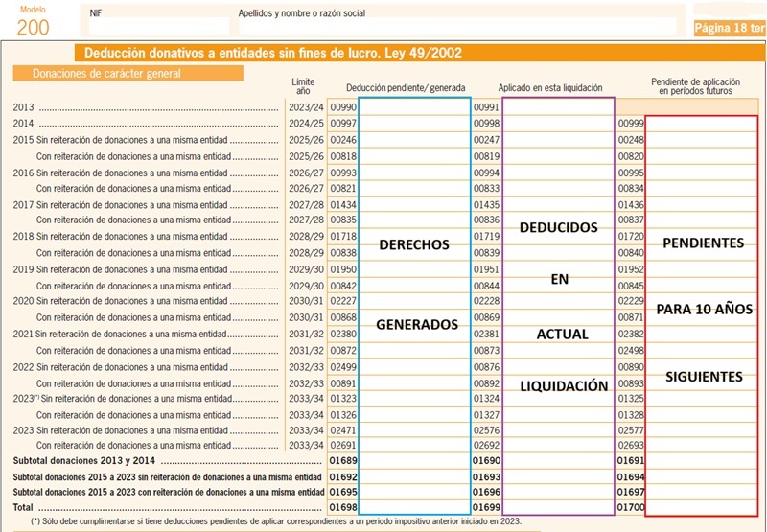Click the 'Límite año' column header
The height and width of the screenshot is (532, 767).
pyautogui.click(x=303, y=86)
